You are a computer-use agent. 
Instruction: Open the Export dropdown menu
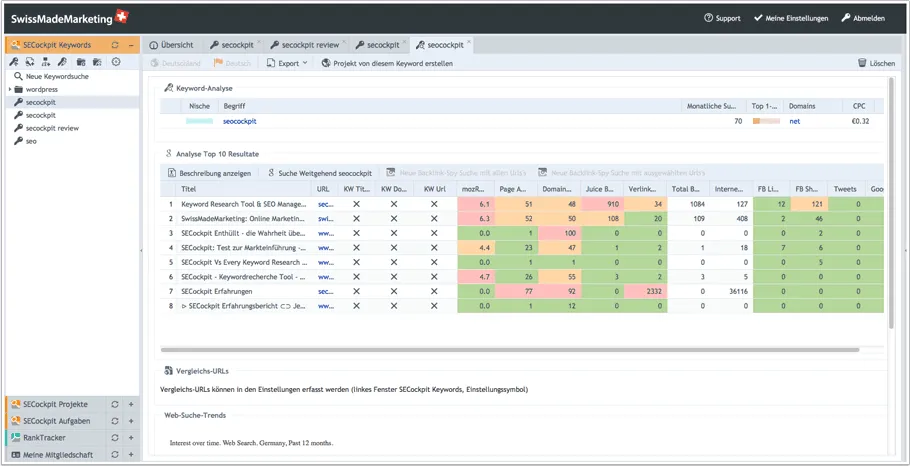(x=287, y=63)
